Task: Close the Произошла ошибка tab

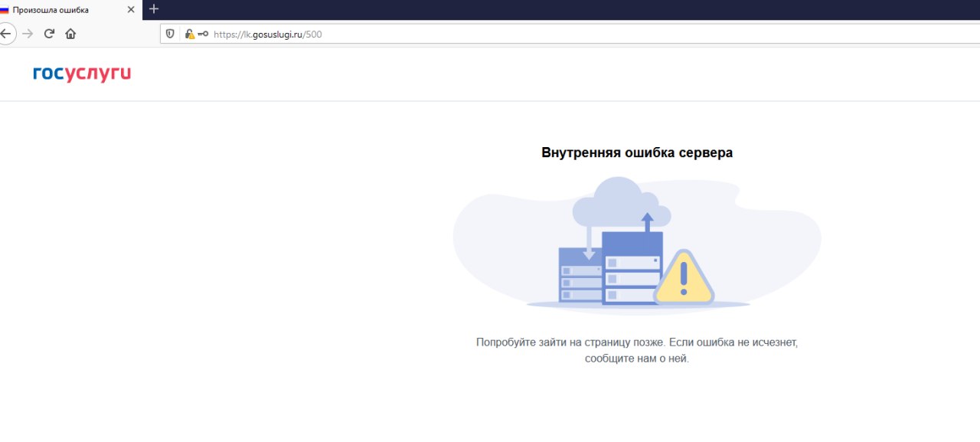Action: point(131,10)
